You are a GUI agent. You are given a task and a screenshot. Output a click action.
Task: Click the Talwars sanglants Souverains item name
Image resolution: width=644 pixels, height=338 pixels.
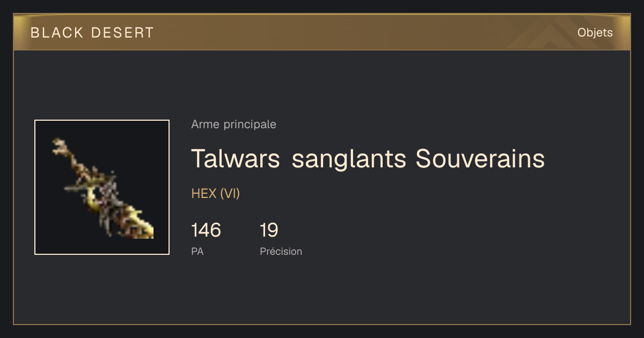368,159
